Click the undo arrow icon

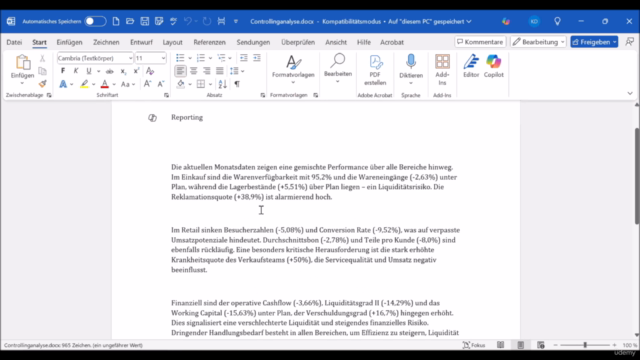coord(188,21)
